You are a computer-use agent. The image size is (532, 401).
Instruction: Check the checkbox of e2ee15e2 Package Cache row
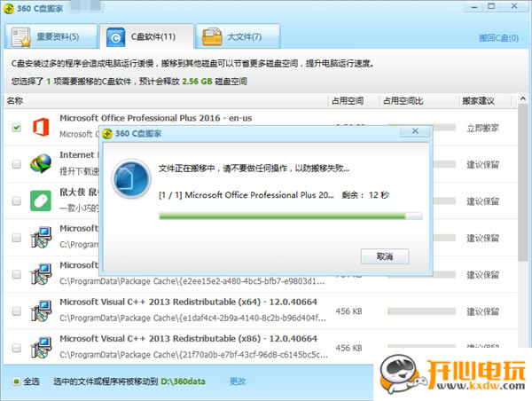pyautogui.click(x=16, y=274)
